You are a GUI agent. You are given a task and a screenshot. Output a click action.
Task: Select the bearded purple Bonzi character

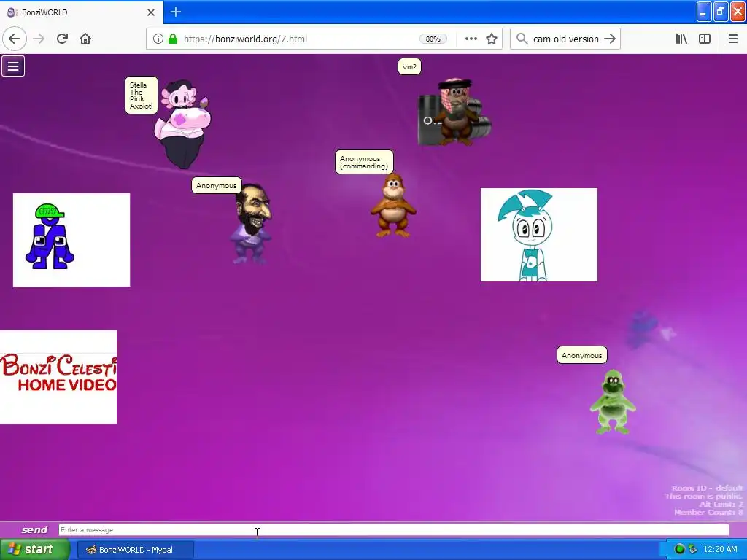coord(252,223)
